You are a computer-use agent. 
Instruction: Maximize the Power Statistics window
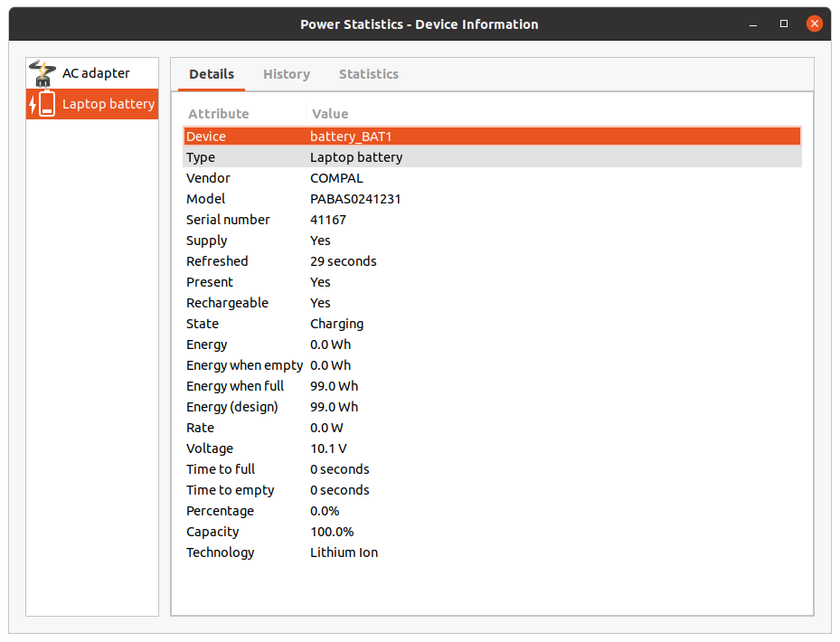tap(784, 24)
